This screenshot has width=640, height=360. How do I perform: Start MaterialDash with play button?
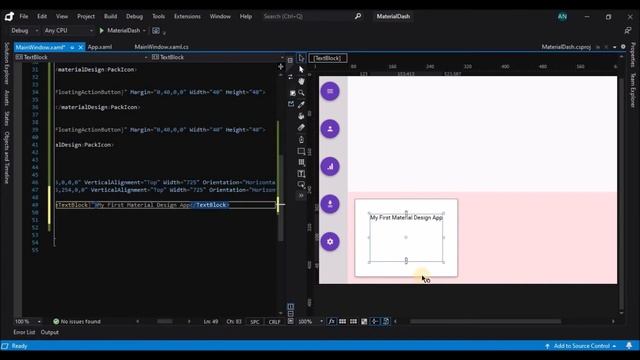point(102,31)
